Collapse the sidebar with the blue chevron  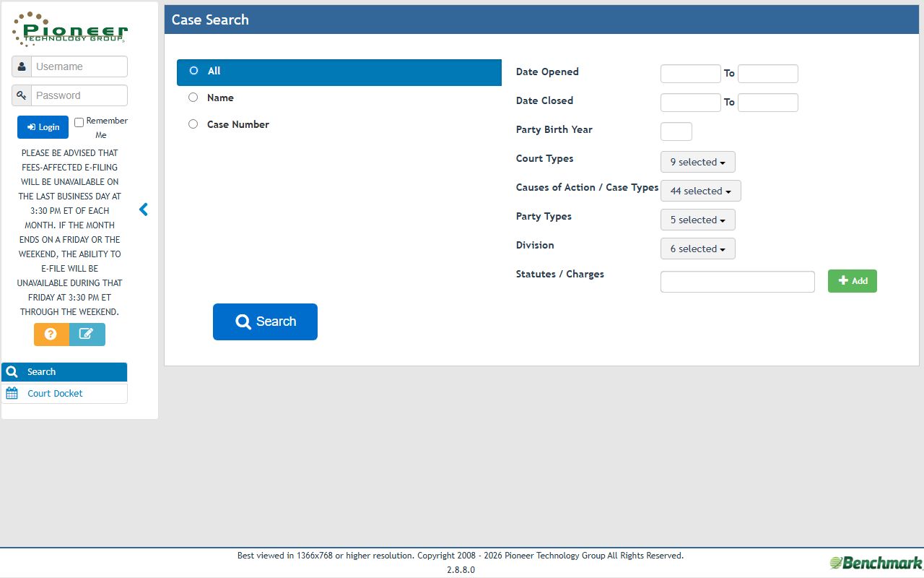144,210
